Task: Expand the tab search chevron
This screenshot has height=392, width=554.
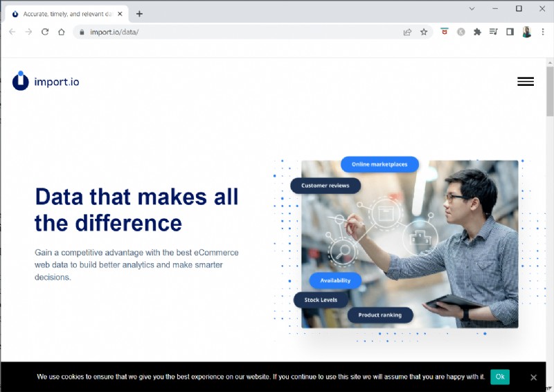Action: click(x=472, y=8)
